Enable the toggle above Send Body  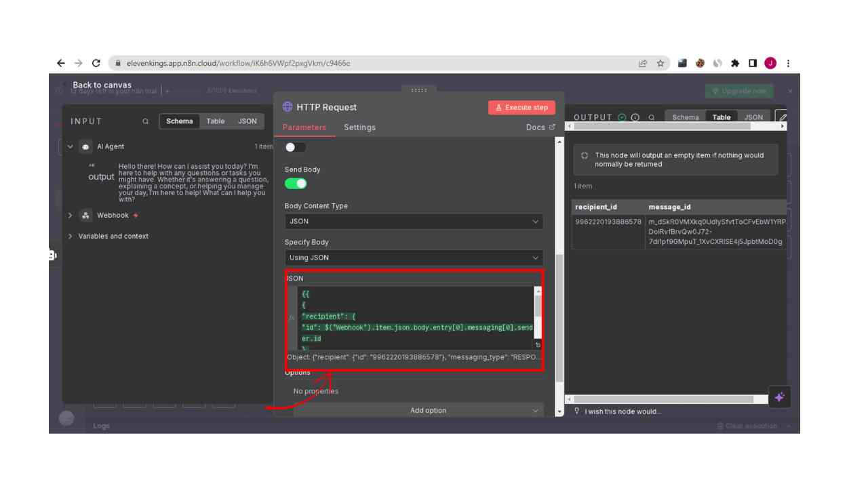[x=296, y=147]
